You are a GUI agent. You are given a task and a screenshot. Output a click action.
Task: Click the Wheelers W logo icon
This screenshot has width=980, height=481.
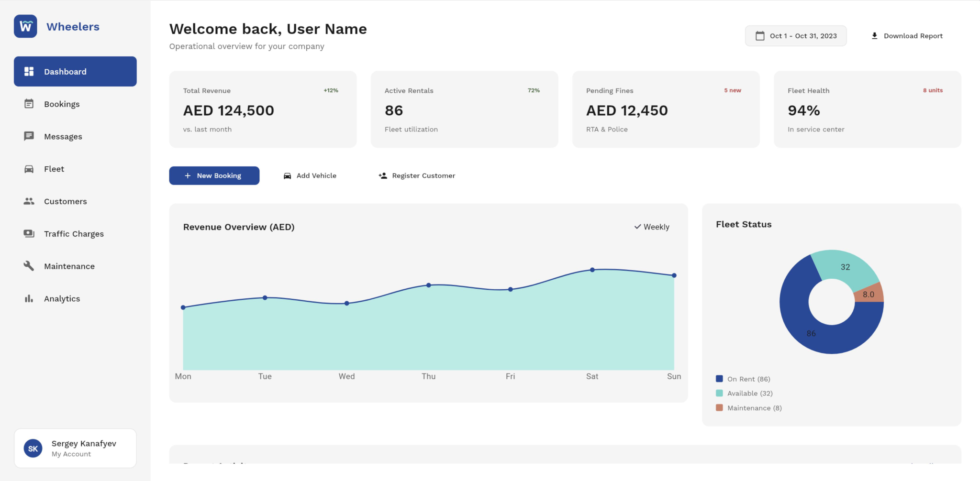coord(25,26)
